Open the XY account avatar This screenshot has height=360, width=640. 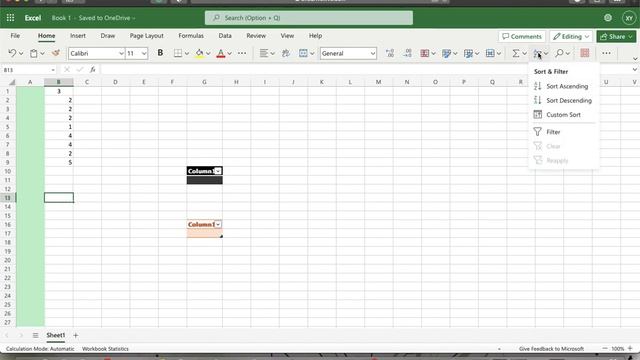click(629, 18)
